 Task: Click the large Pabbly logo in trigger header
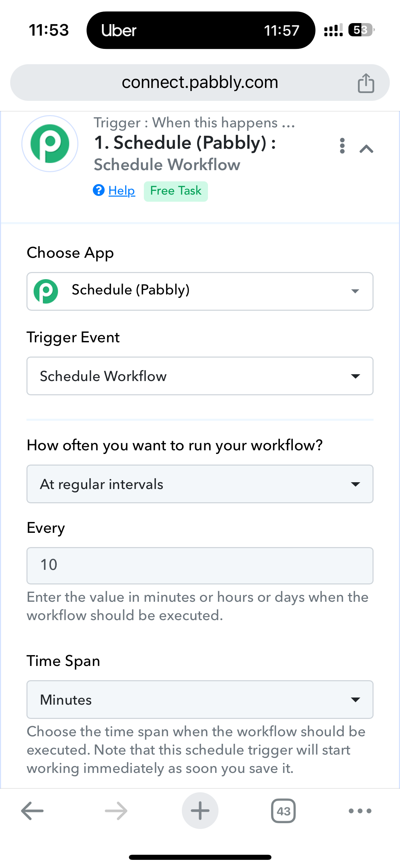(50, 144)
